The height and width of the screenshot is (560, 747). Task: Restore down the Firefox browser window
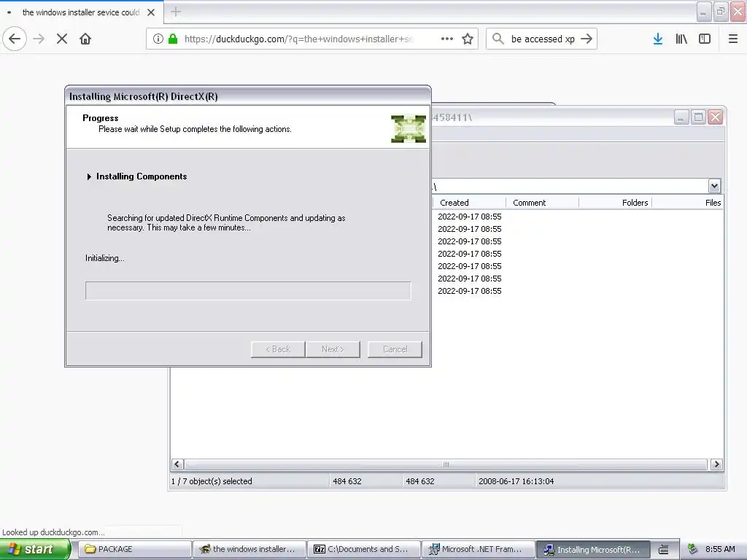click(721, 12)
